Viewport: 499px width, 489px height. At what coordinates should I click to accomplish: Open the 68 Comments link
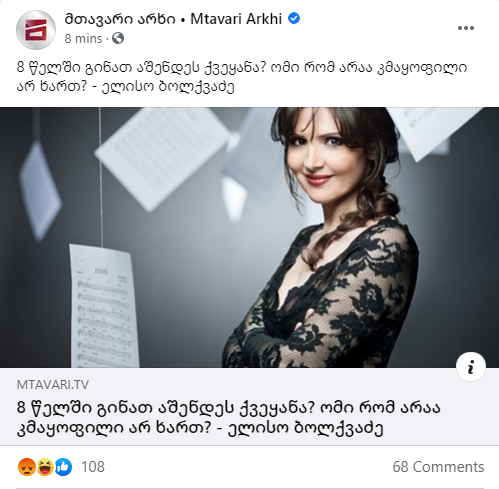pyautogui.click(x=438, y=467)
